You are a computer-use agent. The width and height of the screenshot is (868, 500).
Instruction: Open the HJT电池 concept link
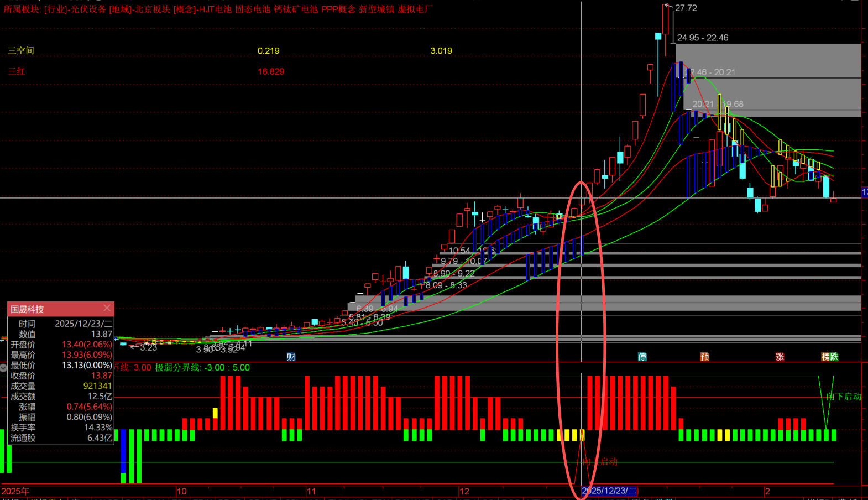click(215, 9)
